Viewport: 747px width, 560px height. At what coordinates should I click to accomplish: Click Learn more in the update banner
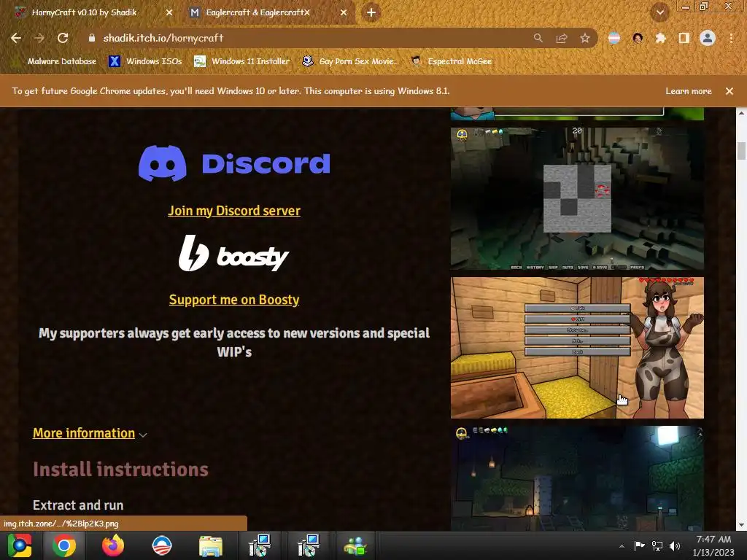[689, 91]
